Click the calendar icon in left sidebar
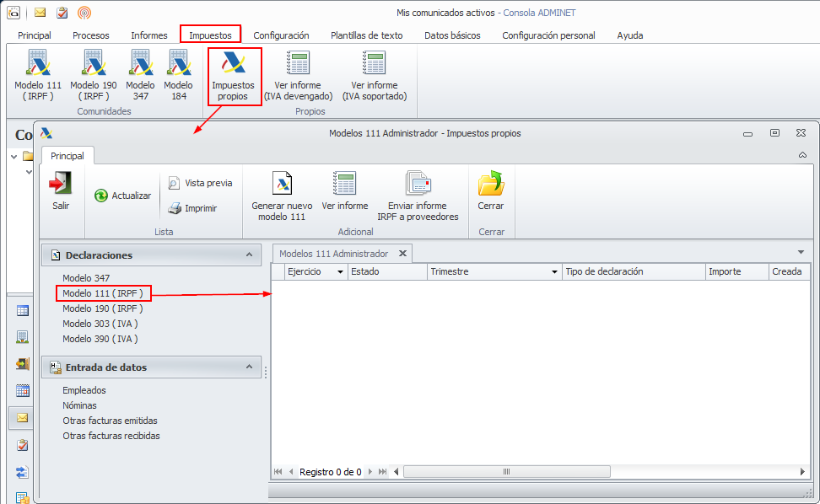This screenshot has height=504, width=820. click(23, 391)
